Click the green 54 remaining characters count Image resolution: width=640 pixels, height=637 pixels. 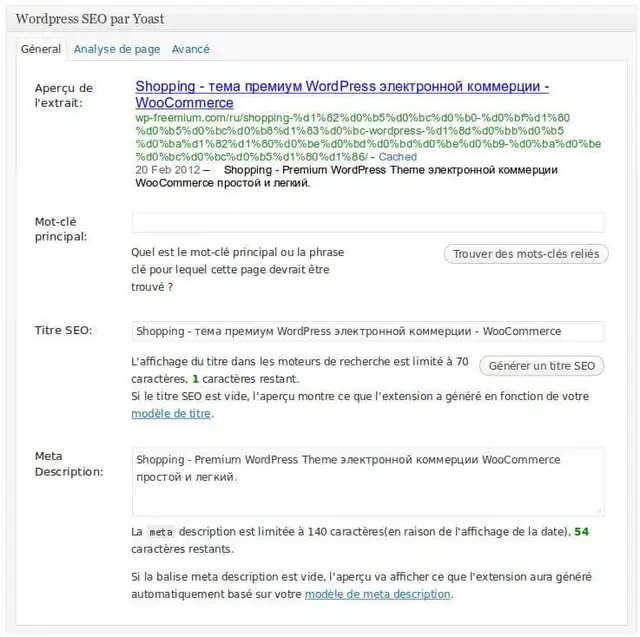582,532
